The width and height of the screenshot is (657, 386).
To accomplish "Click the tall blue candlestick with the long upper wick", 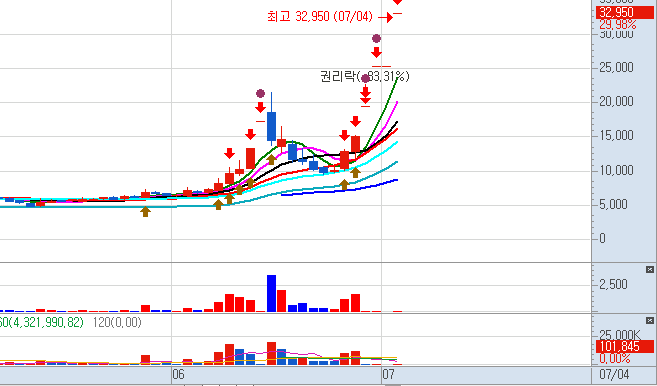I will pyautogui.click(x=272, y=126).
